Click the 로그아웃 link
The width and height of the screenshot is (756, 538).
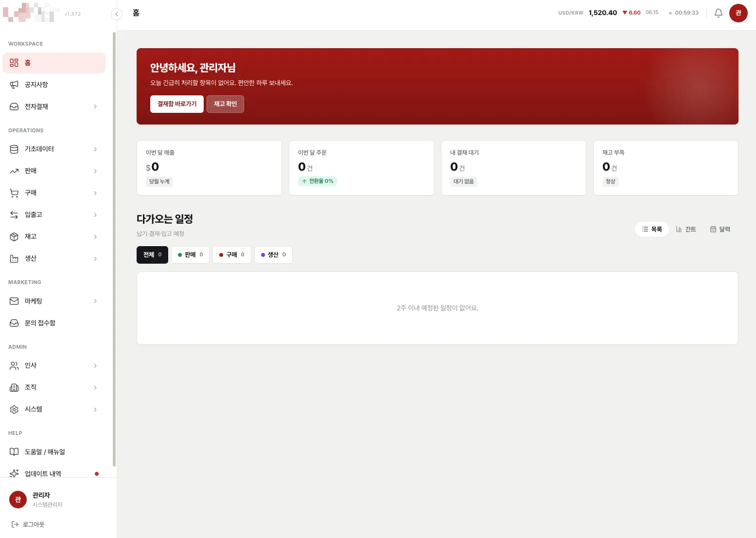pos(28,524)
